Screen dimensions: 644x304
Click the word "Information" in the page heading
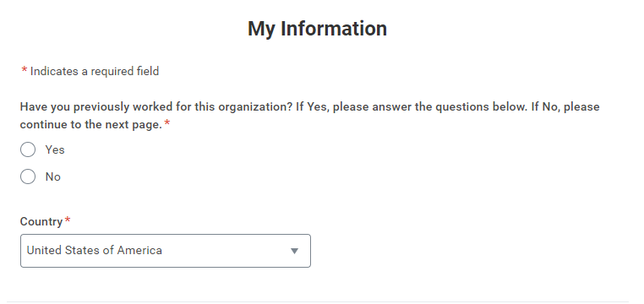click(334, 29)
